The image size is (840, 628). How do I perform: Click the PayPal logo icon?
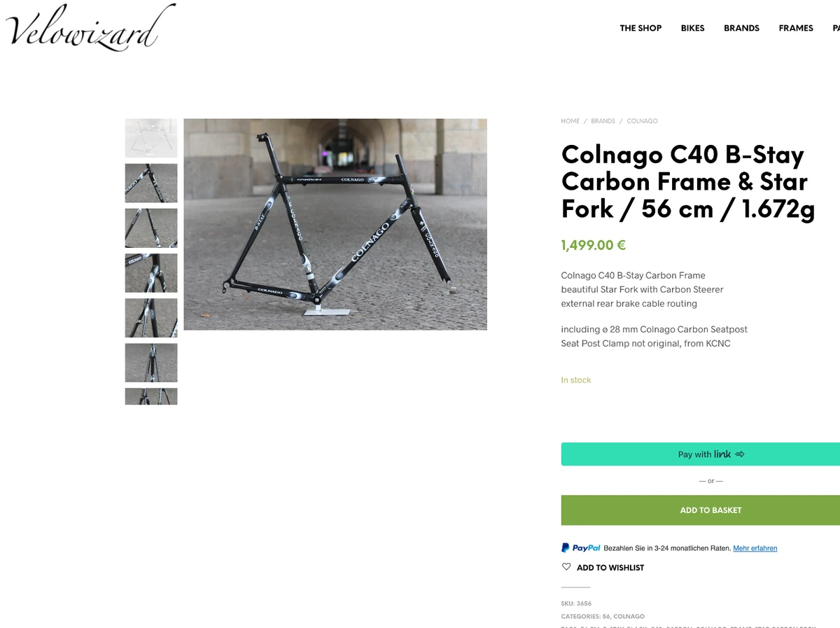pyautogui.click(x=581, y=548)
